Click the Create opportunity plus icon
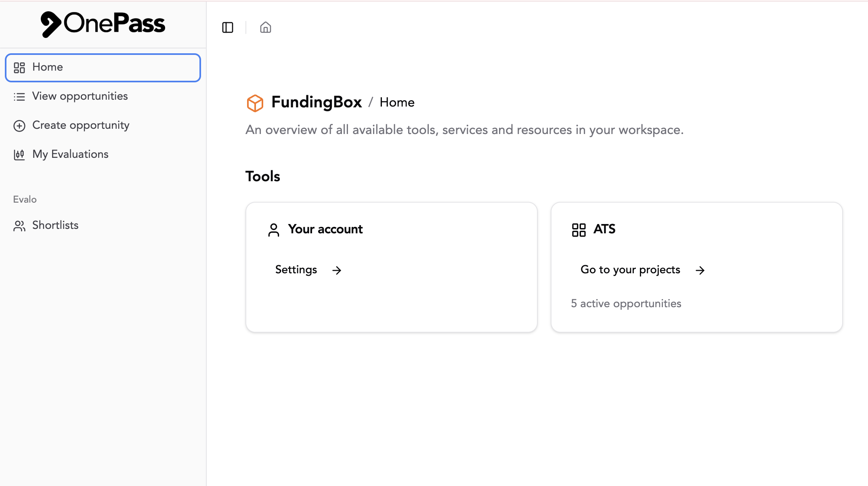 point(19,126)
